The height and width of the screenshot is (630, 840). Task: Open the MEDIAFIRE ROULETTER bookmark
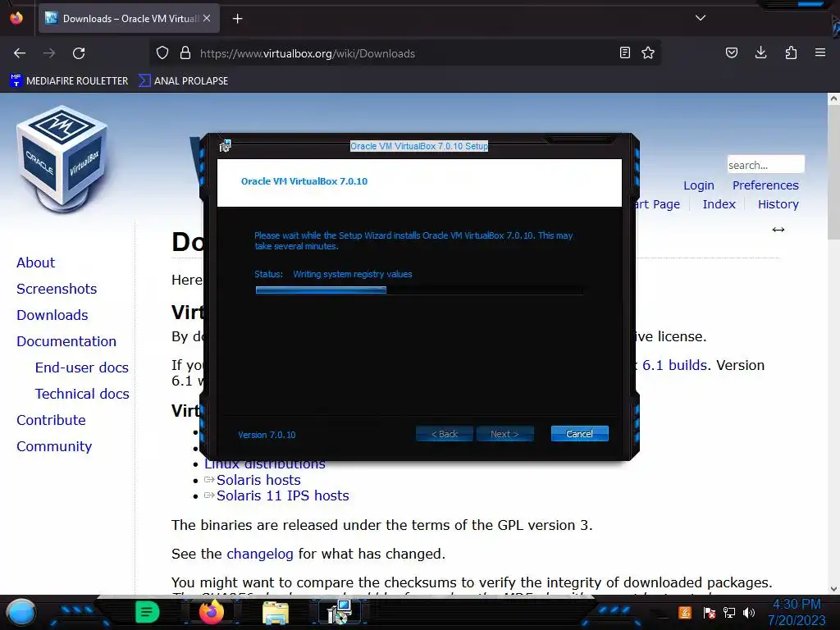click(69, 81)
